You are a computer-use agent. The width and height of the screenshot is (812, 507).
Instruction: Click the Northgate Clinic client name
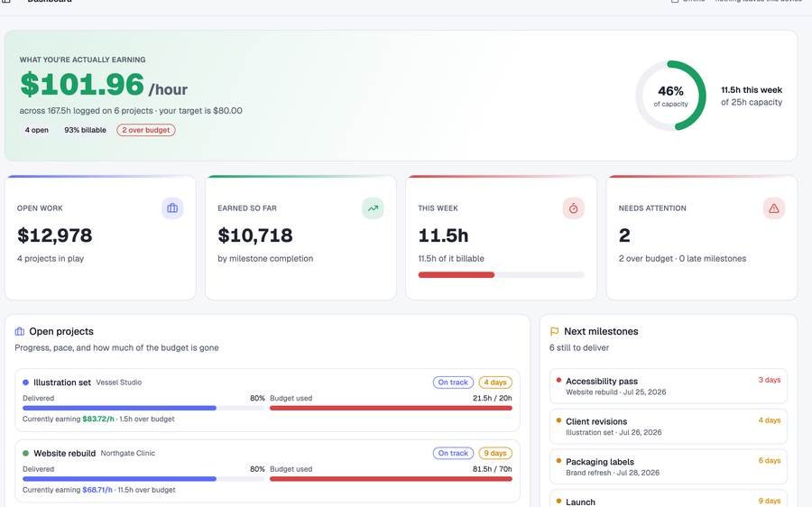pos(128,453)
